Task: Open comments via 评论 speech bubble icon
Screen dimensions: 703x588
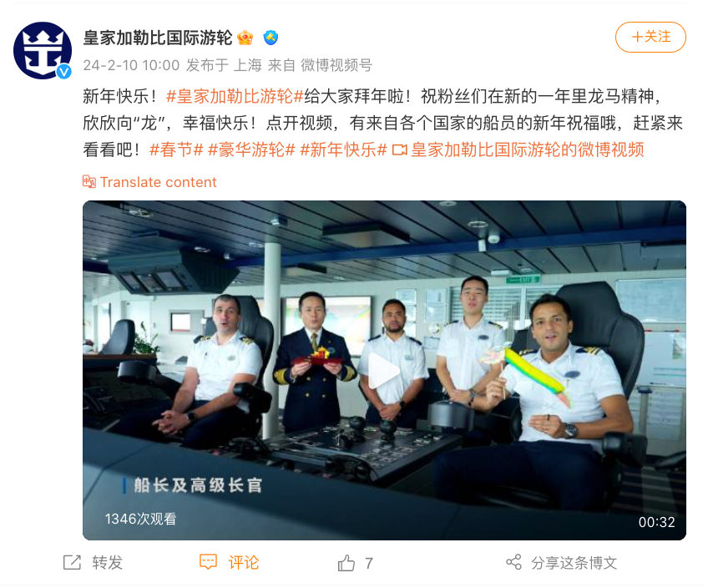Action: tap(208, 562)
